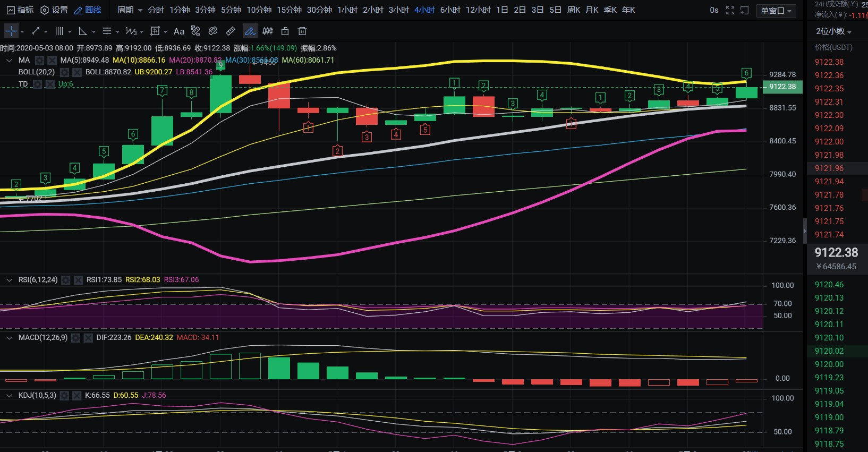Collapse the MA indicator row
Viewport: 868px width, 452px height.
9,61
